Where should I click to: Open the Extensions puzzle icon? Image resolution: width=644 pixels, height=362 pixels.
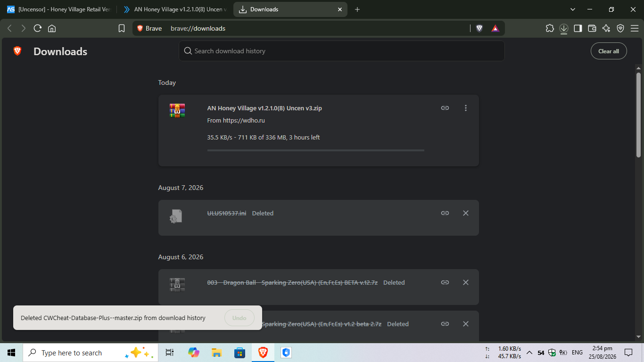tap(550, 28)
